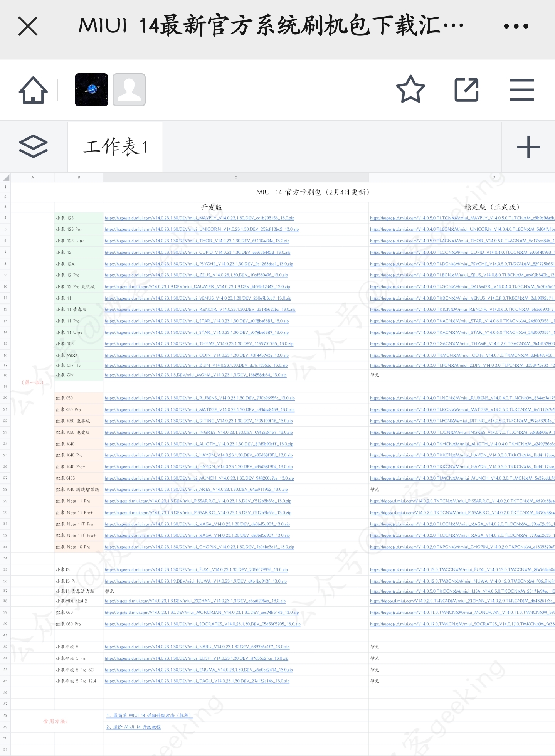Open the 小米 Civi MONA DEV link
The height and width of the screenshot is (756, 555).
[x=196, y=375]
